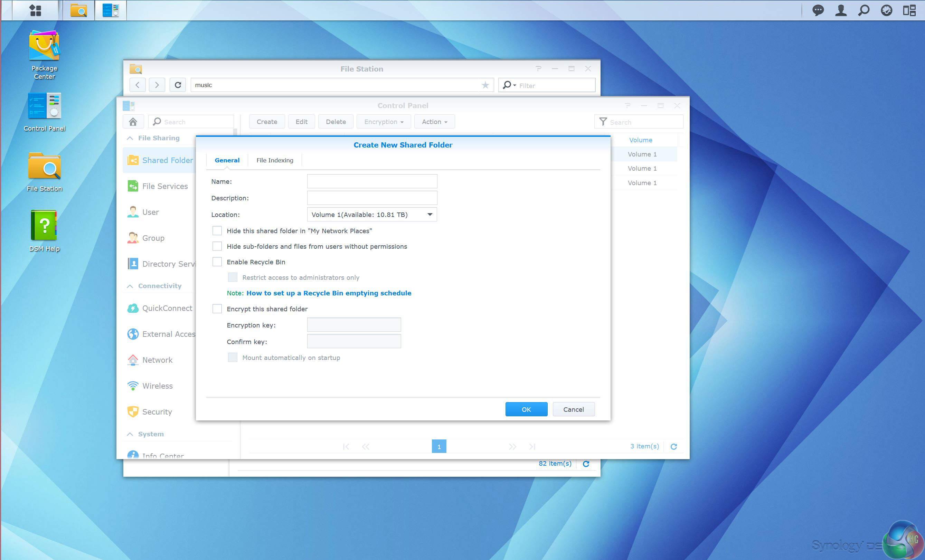Screen dimensions: 925x560
Task: Collapse the File Sharing section
Action: click(x=130, y=138)
